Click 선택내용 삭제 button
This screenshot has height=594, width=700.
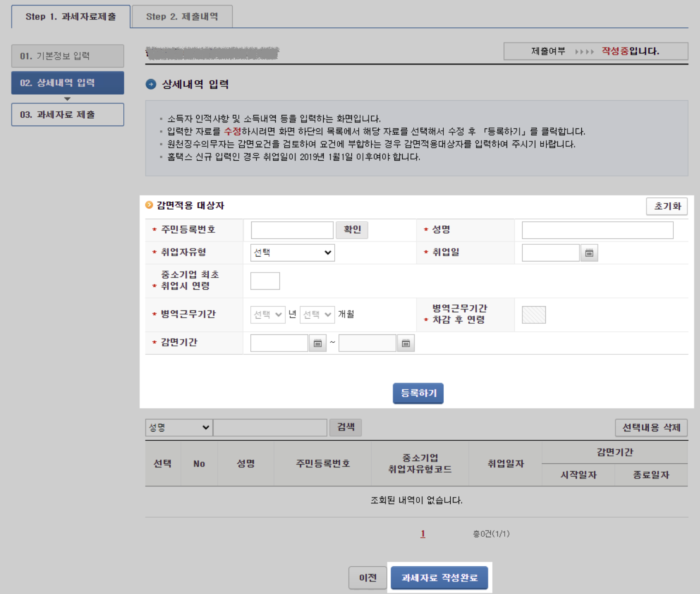651,428
